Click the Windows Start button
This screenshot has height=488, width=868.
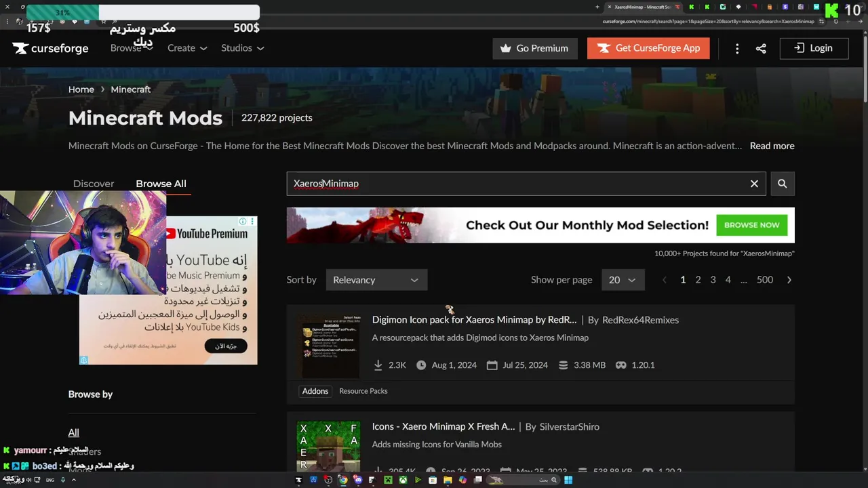coord(568,480)
